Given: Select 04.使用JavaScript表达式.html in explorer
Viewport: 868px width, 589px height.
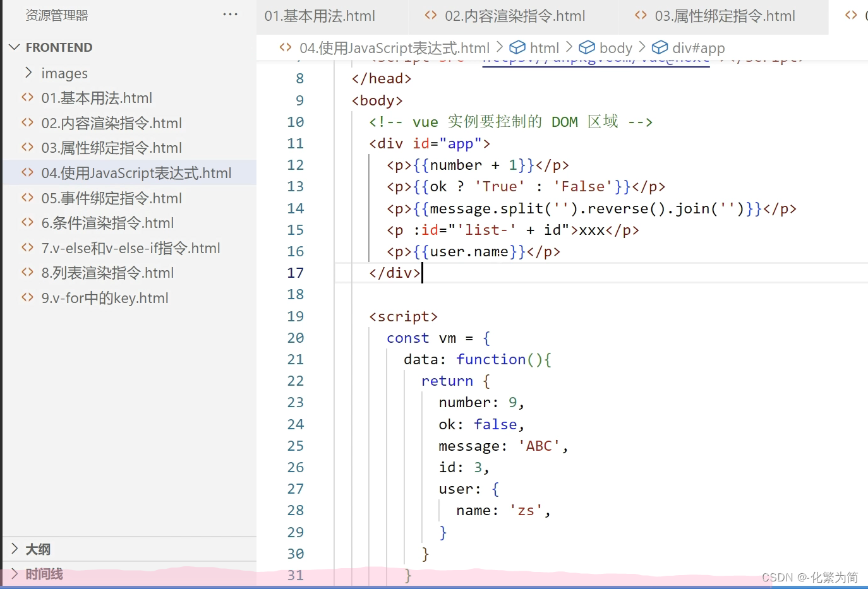Looking at the screenshot, I should [130, 173].
